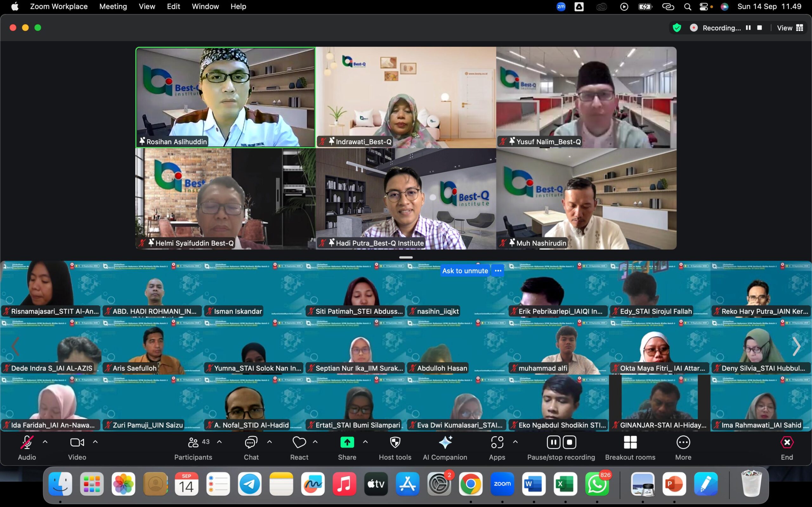Click the green Share screen icon

tap(347, 442)
